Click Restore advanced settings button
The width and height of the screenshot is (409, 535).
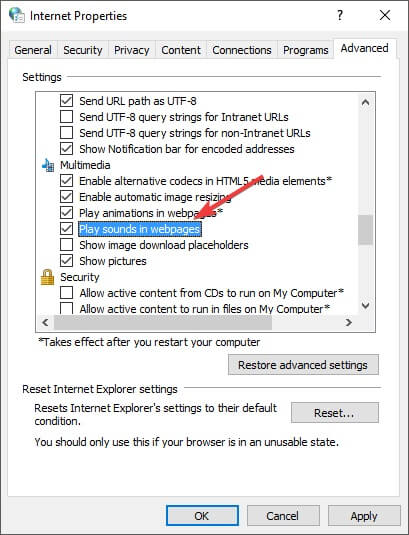tap(303, 365)
